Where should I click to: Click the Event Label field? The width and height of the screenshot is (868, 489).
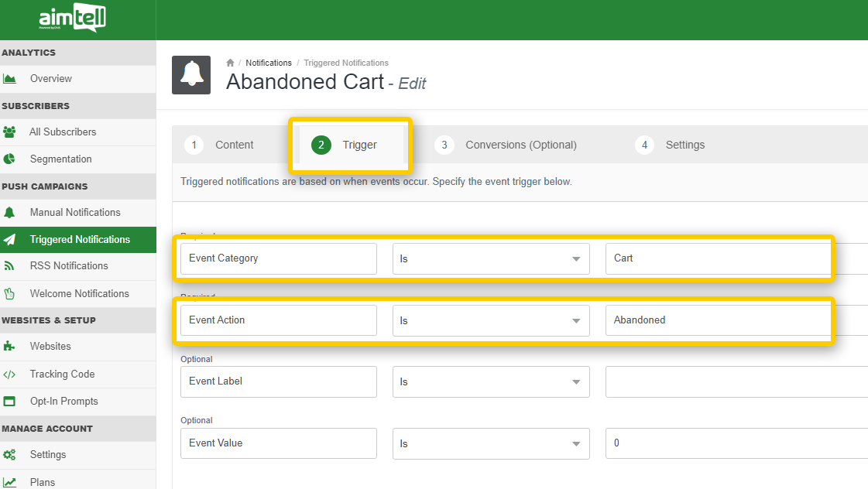click(279, 381)
